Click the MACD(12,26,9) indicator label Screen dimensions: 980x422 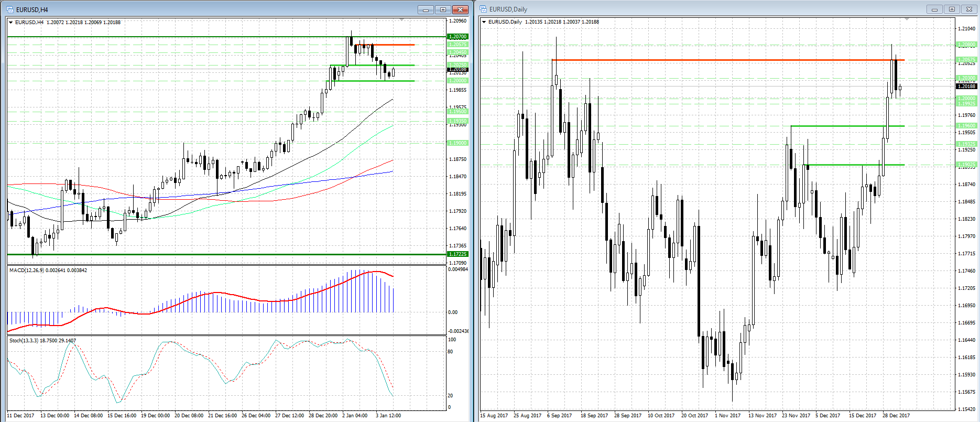tap(48, 270)
